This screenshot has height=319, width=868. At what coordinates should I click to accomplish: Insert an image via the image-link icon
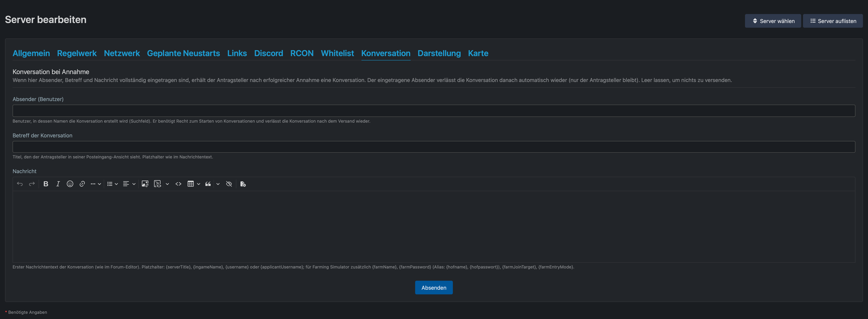click(145, 184)
